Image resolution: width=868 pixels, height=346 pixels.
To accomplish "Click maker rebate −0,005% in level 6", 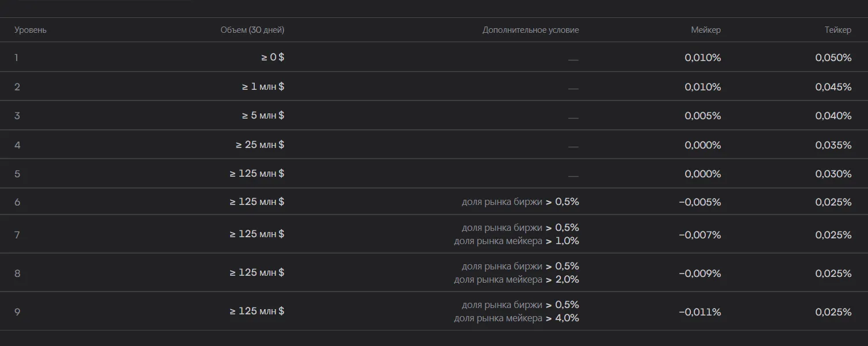I will 700,202.
